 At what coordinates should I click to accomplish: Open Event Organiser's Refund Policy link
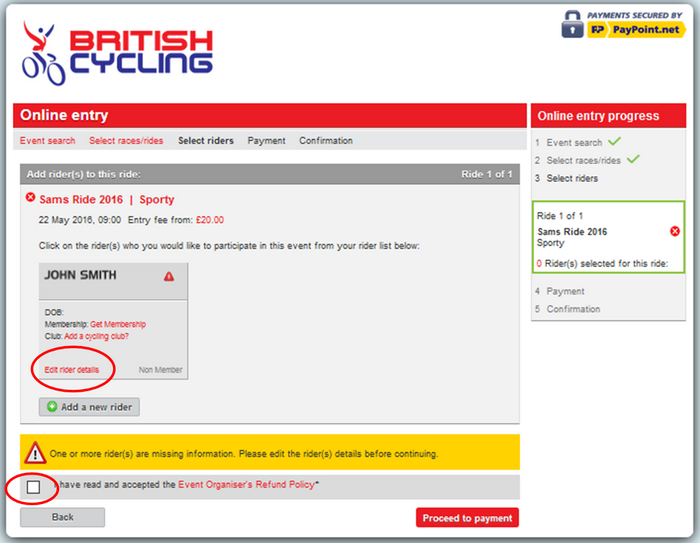(247, 485)
